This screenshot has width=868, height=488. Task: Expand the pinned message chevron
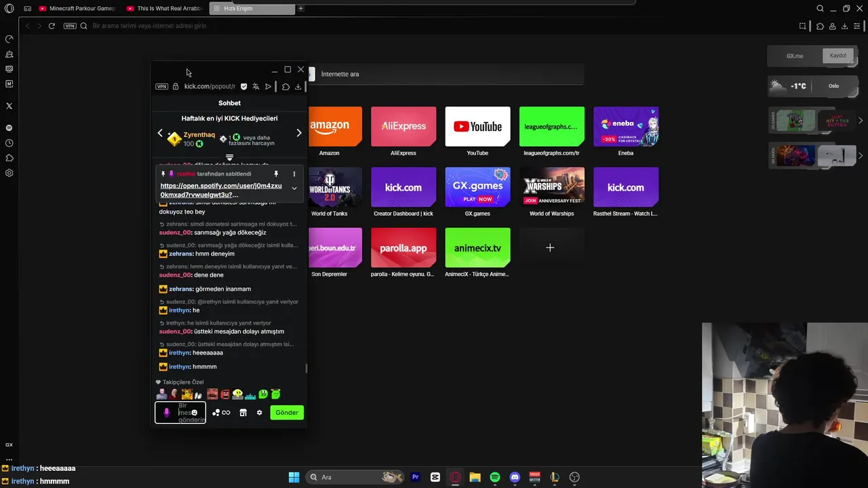click(x=294, y=188)
